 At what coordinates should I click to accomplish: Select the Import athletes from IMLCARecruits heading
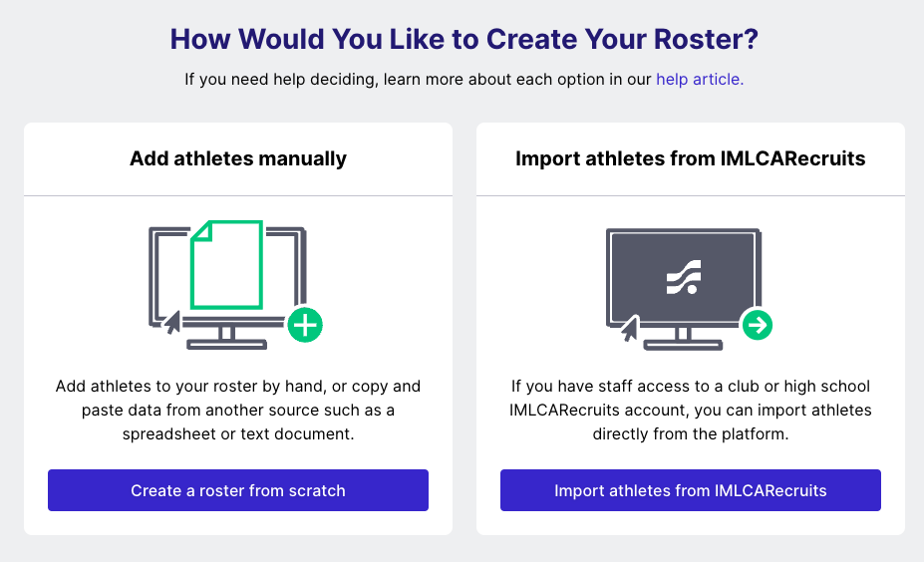690,158
